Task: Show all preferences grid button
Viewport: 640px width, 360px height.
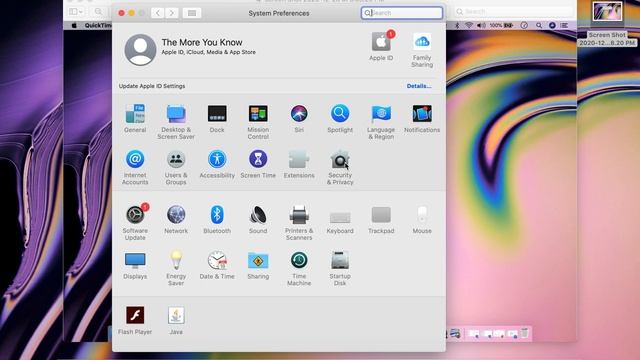Action: pyautogui.click(x=192, y=13)
